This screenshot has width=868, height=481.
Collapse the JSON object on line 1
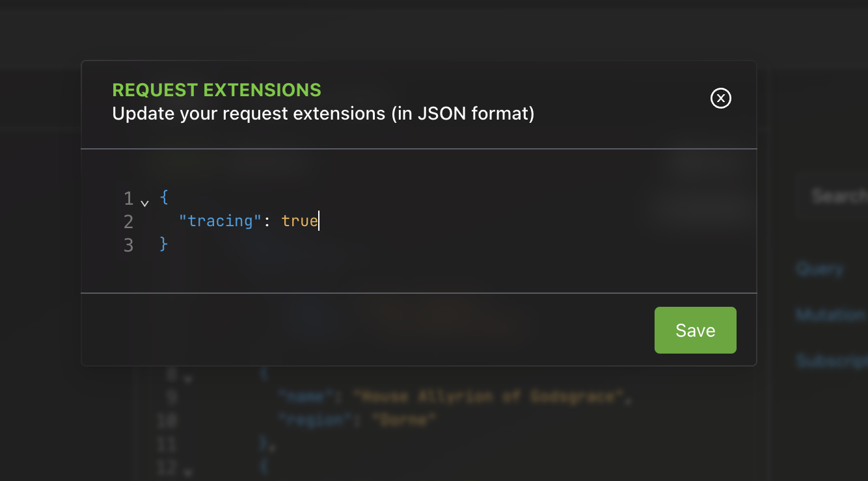coord(144,202)
